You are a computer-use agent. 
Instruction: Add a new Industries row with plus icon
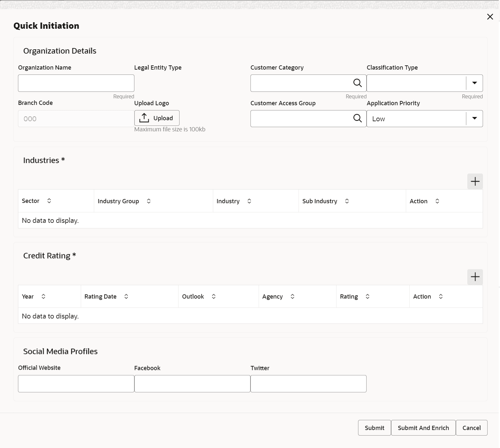[475, 181]
